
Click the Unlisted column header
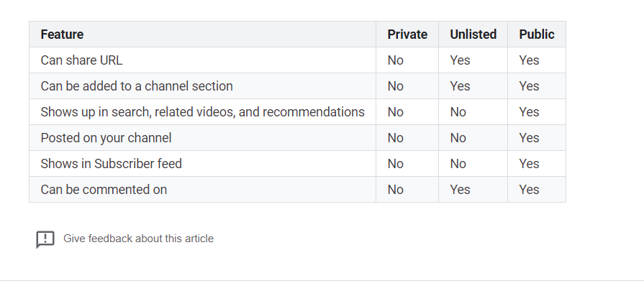click(473, 34)
